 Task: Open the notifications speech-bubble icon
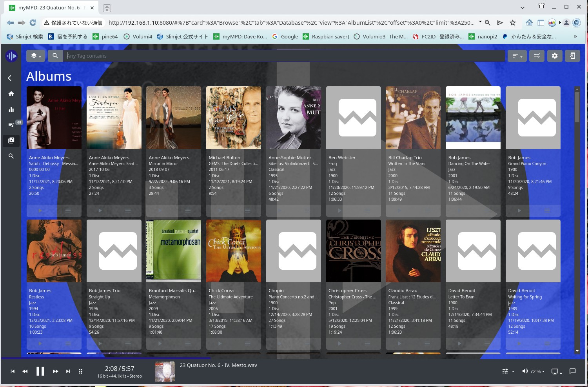tap(572, 371)
